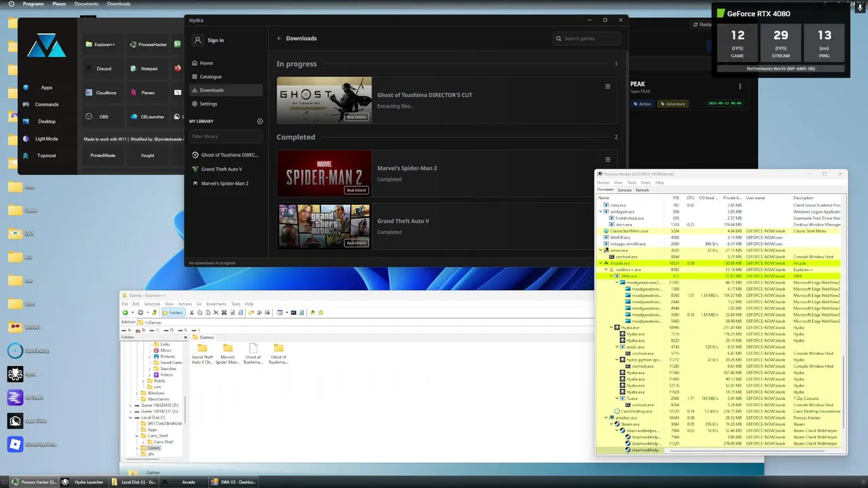Switch to Network tab in Process Hacker
Screen dimensions: 868x488
click(x=642, y=190)
